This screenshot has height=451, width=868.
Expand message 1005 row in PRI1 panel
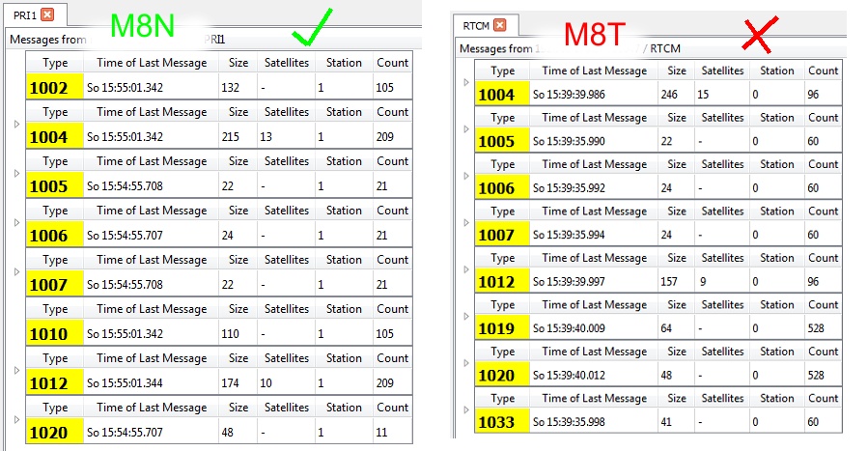(x=15, y=174)
